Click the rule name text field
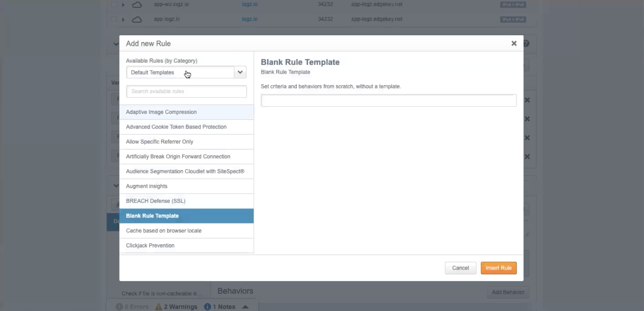 pyautogui.click(x=389, y=101)
